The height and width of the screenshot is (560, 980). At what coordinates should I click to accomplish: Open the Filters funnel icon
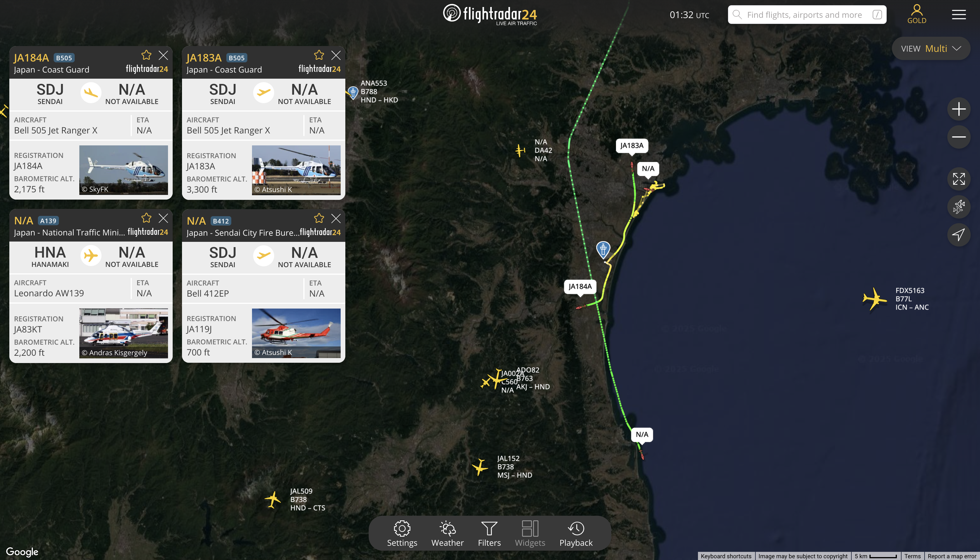tap(489, 533)
